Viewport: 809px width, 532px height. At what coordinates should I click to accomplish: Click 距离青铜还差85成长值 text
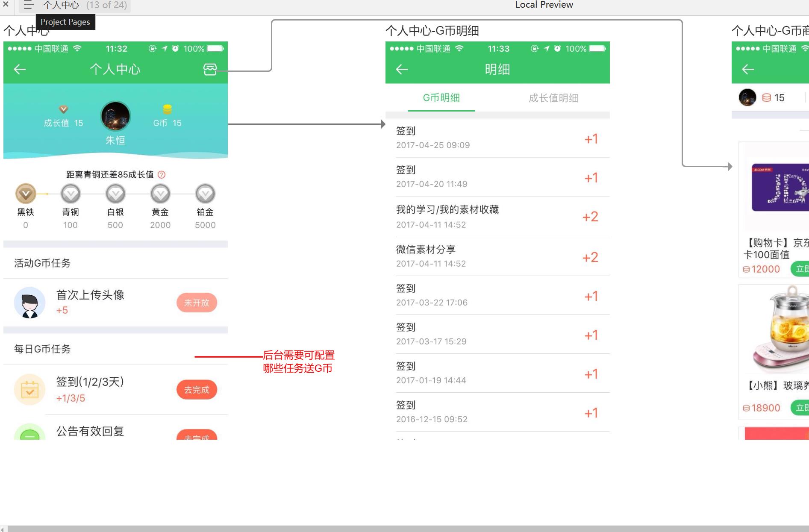(x=110, y=175)
